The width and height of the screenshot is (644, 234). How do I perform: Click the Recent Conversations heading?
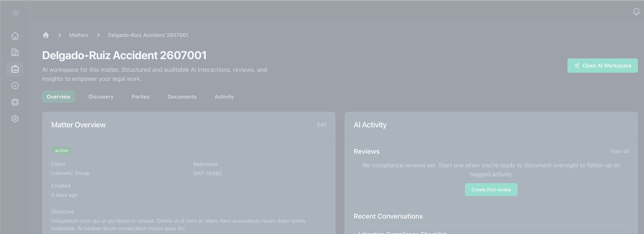click(388, 216)
